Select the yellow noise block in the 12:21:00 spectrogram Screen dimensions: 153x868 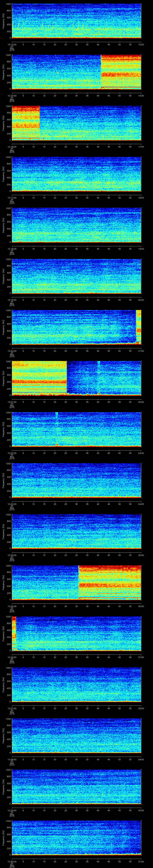click(39, 378)
